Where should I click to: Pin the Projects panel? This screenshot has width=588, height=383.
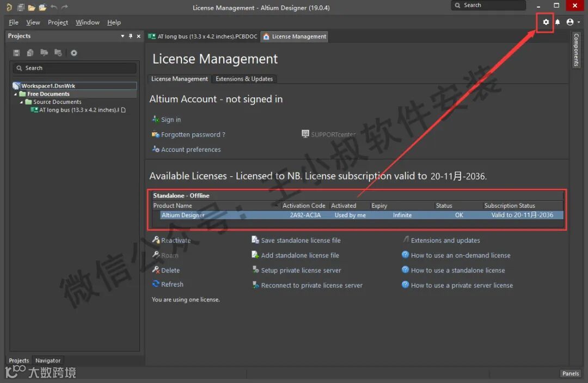131,36
